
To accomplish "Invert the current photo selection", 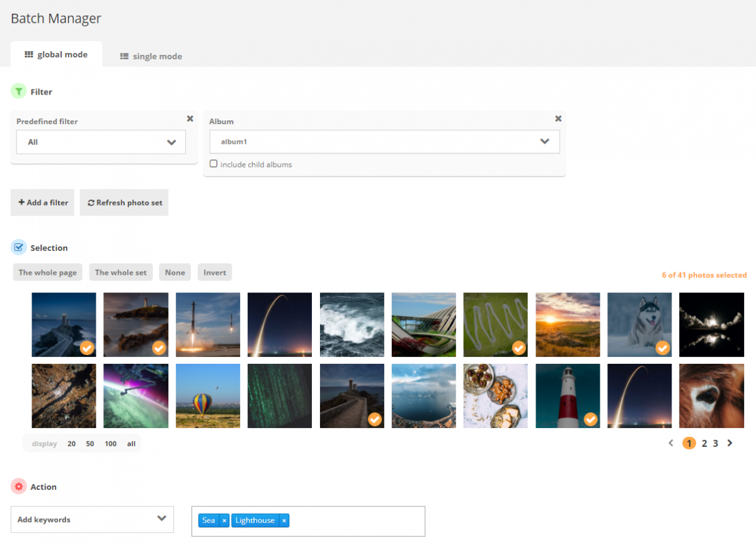I will [214, 272].
